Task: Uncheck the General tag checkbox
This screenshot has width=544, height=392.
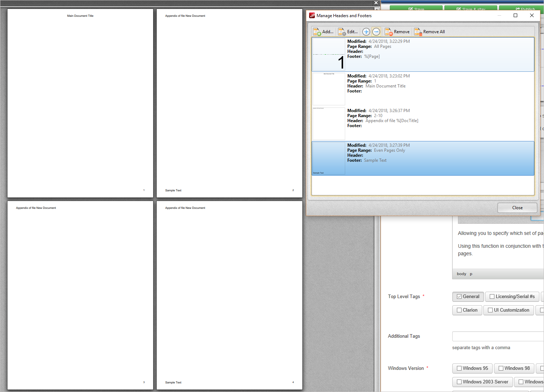Action: coord(458,296)
